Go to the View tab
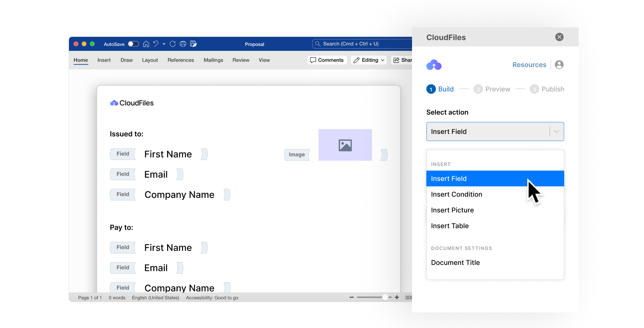Image resolution: width=644 pixels, height=328 pixels. pyautogui.click(x=264, y=60)
